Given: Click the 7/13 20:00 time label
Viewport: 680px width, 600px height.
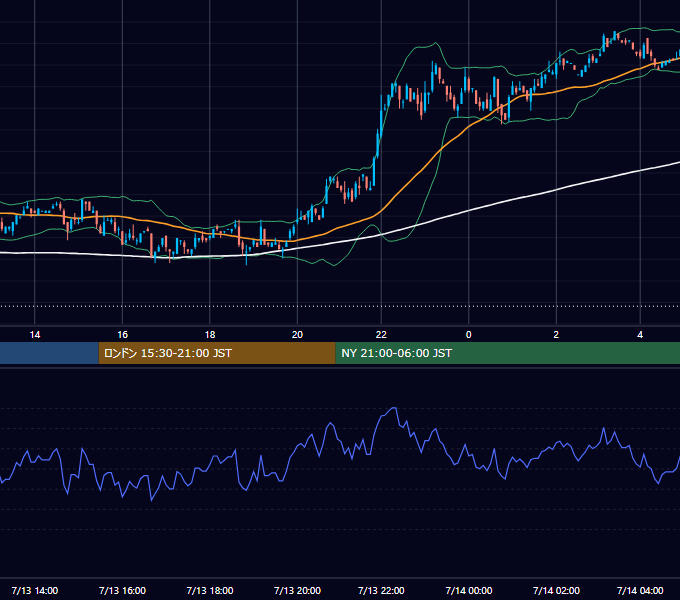Looking at the screenshot, I should pyautogui.click(x=298, y=590).
